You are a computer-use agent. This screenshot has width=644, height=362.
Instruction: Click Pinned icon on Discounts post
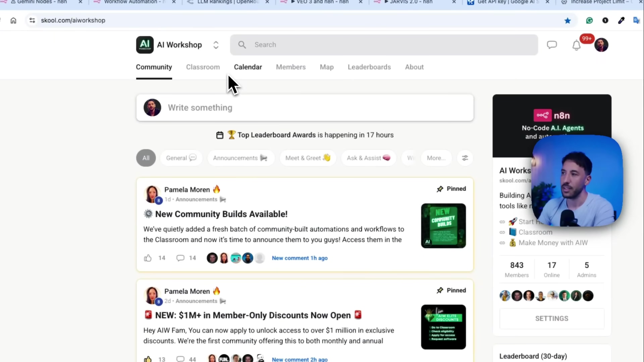click(440, 291)
